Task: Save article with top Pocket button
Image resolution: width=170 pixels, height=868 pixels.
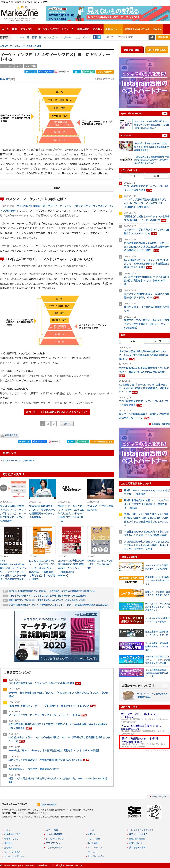Action: click(60, 72)
